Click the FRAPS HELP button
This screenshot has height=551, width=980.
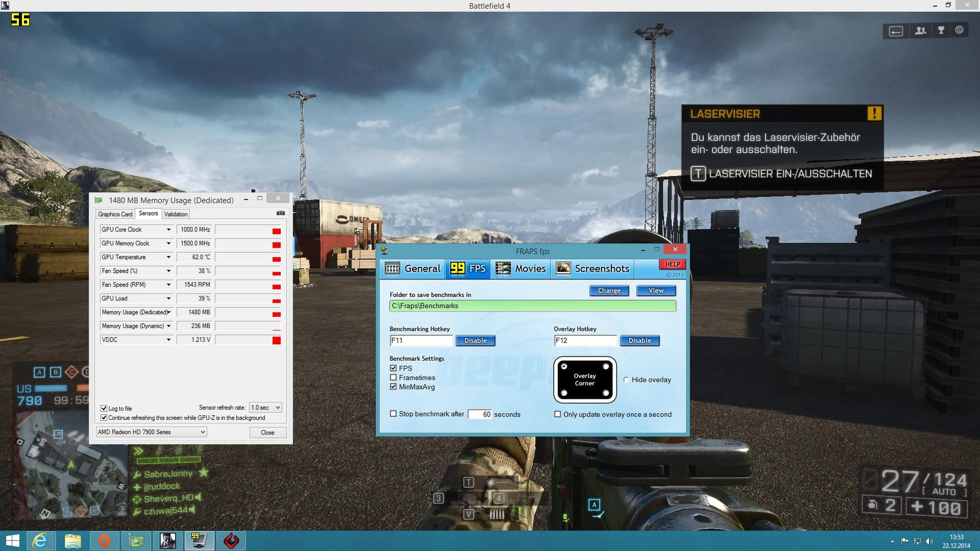pyautogui.click(x=672, y=264)
